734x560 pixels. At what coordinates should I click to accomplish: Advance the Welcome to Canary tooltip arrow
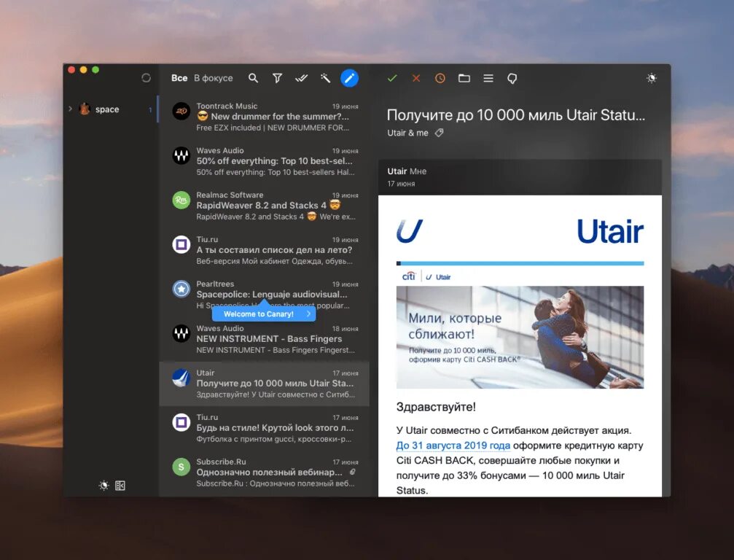pyautogui.click(x=308, y=314)
